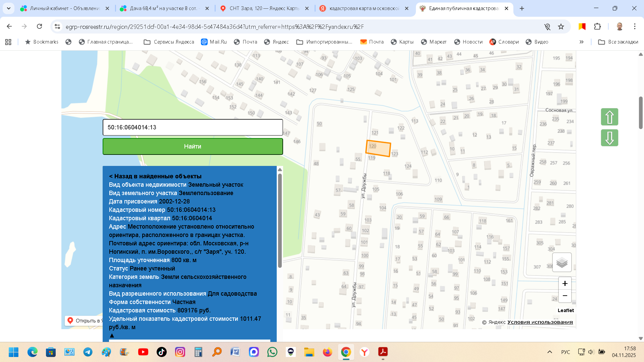The width and height of the screenshot is (644, 362).
Task: Open Telegram from the taskbar
Action: pos(88,352)
